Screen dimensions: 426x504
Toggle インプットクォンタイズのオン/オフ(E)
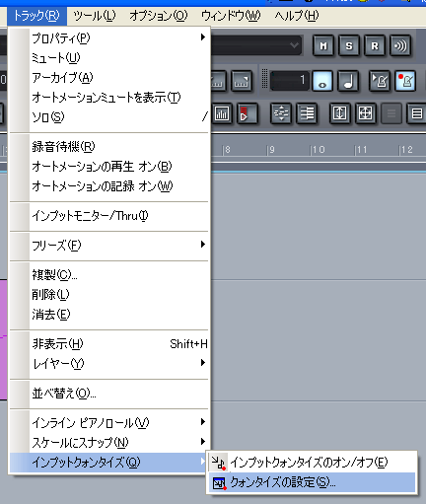click(x=312, y=463)
